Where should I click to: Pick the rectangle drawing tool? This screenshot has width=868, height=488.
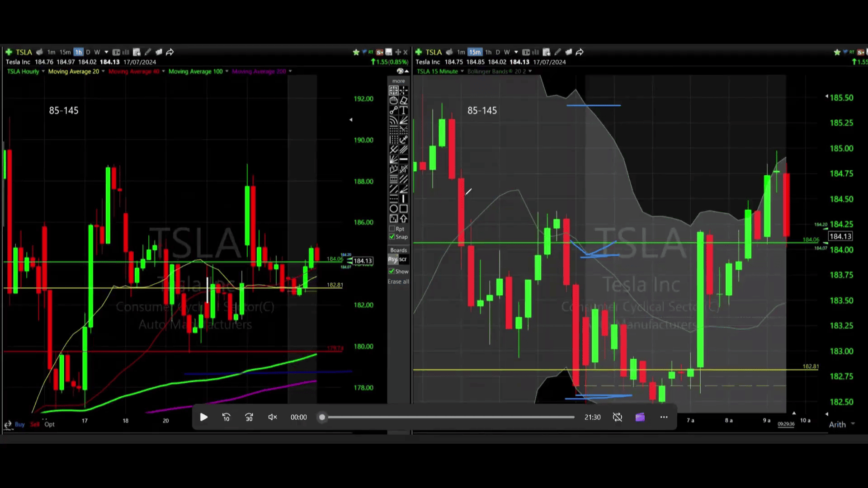click(404, 208)
